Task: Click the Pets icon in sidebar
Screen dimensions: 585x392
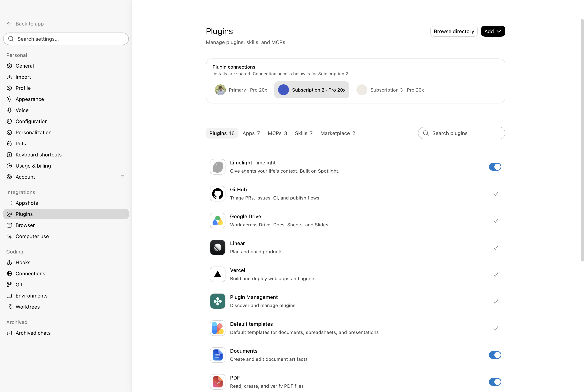Action: (9, 144)
